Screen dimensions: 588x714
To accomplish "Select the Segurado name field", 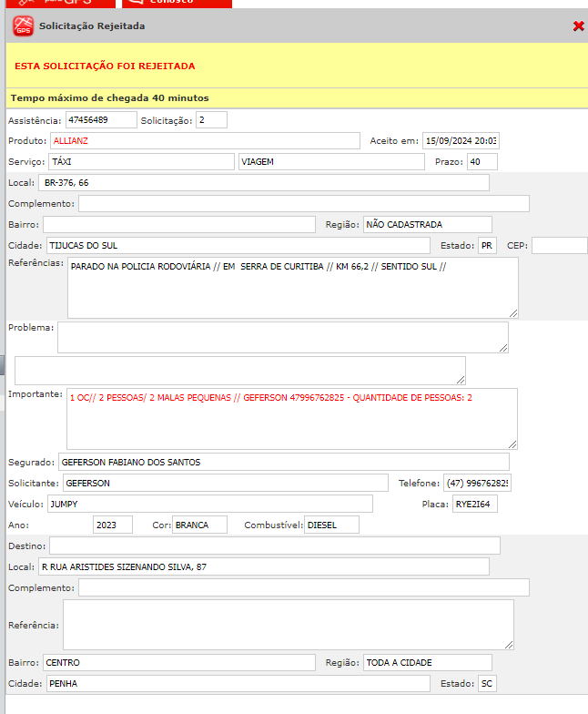I will click(x=283, y=462).
